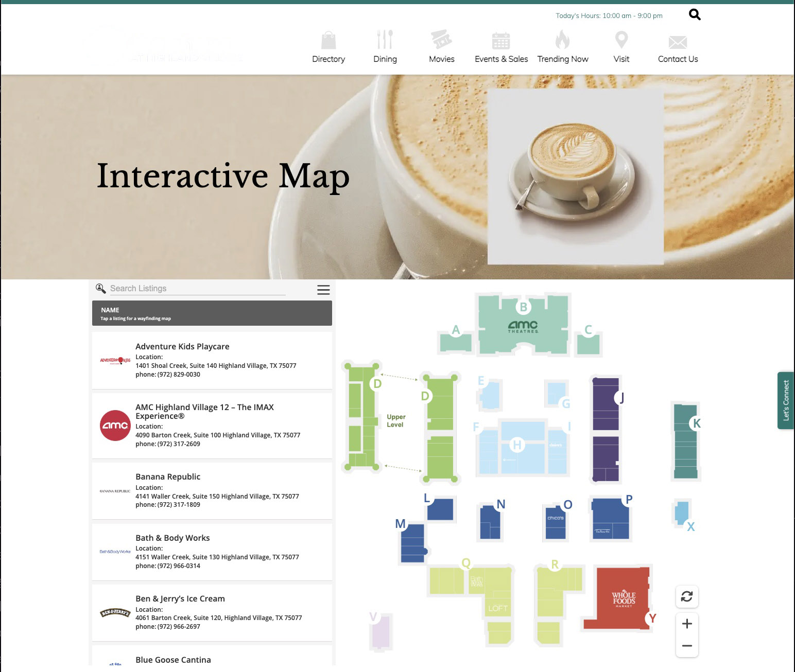Zoom in the map with plus button

(x=687, y=624)
